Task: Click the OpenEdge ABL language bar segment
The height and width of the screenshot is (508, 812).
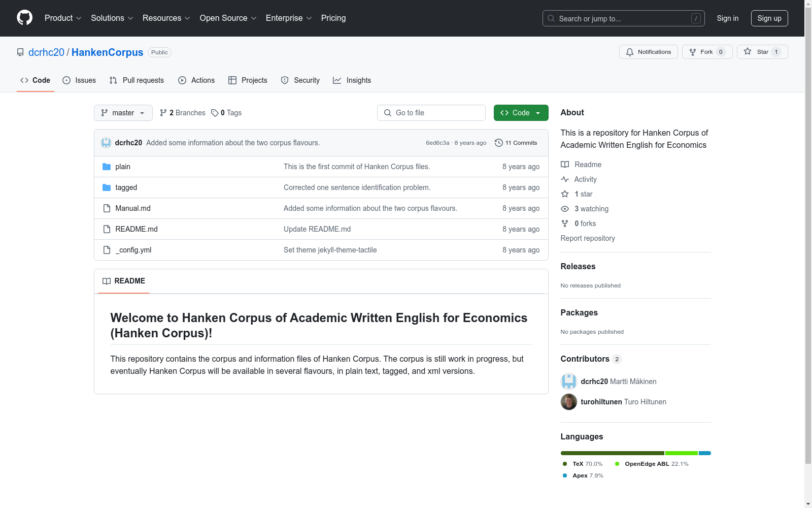Action: pos(682,453)
